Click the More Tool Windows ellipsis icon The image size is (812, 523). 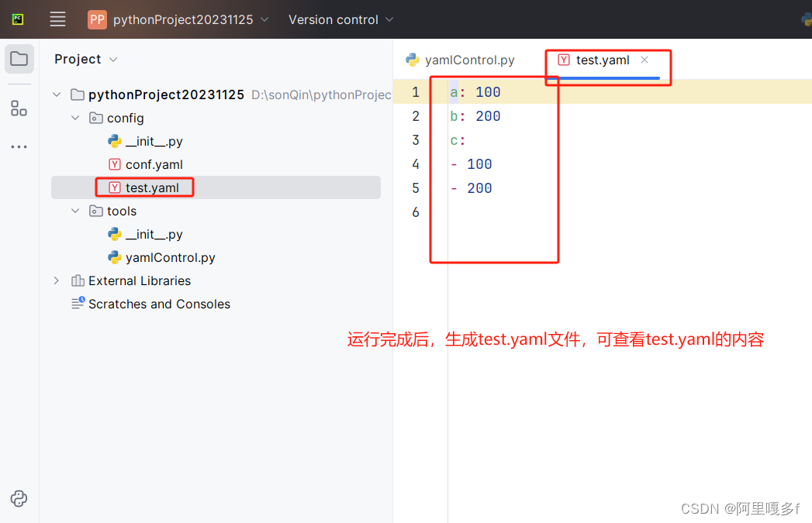19,146
